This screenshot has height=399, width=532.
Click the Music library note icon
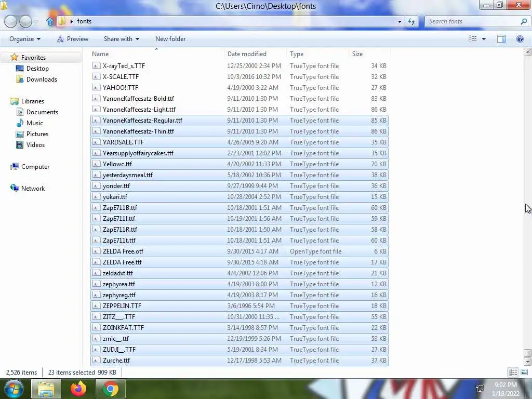click(x=20, y=123)
